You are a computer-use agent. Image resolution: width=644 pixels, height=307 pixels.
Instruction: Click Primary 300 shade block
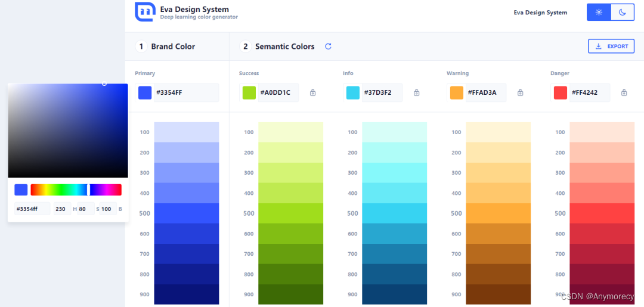coord(187,173)
